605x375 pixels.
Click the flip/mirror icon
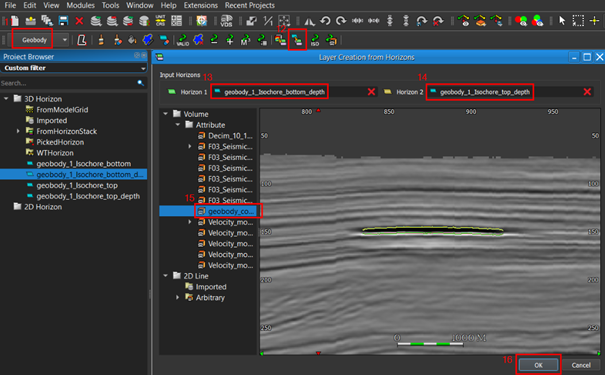pos(309,20)
